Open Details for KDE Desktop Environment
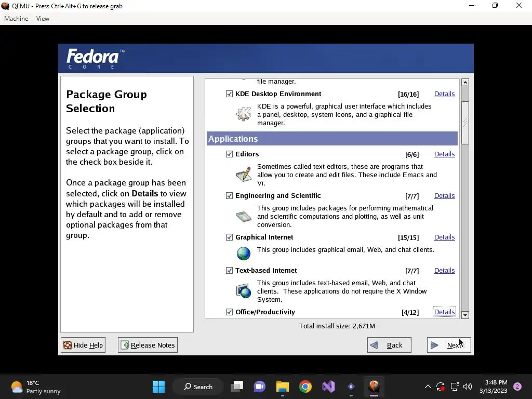The image size is (532, 399). click(444, 94)
